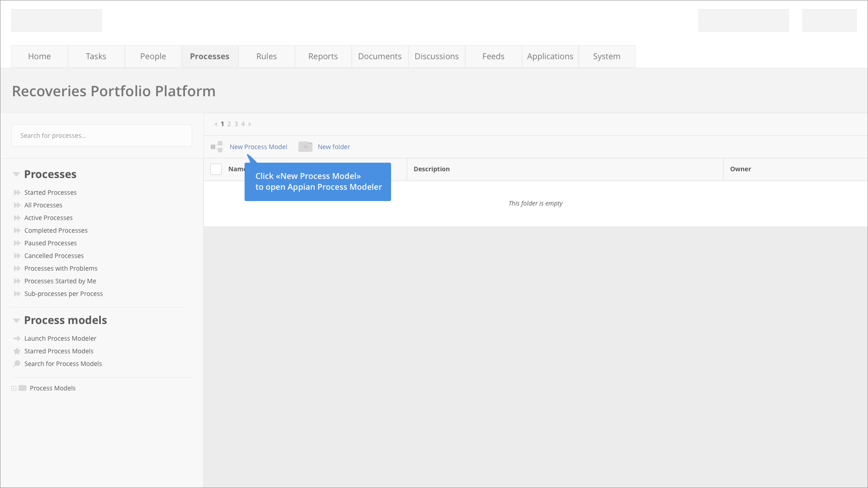Open the System tab

tap(606, 56)
